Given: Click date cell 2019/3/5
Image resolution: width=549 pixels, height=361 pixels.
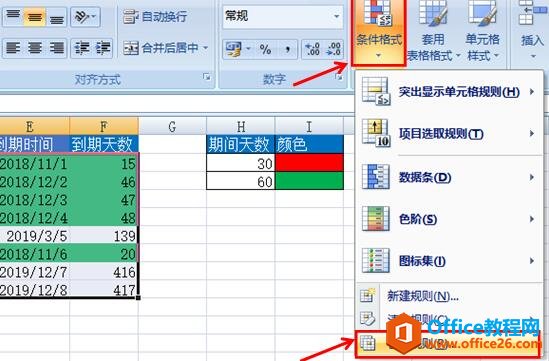Looking at the screenshot, I should [34, 236].
